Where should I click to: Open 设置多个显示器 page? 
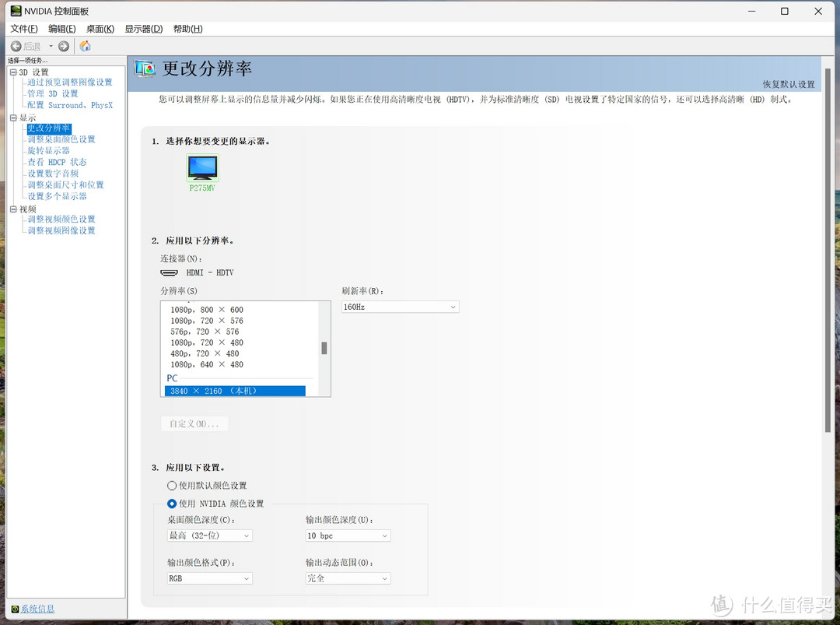tap(57, 196)
